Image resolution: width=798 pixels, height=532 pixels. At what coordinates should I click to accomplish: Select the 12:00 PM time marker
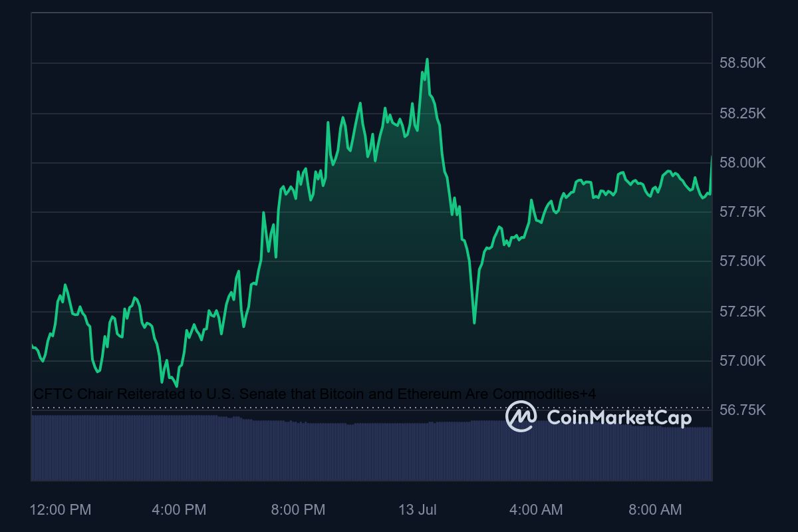pyautogui.click(x=61, y=510)
